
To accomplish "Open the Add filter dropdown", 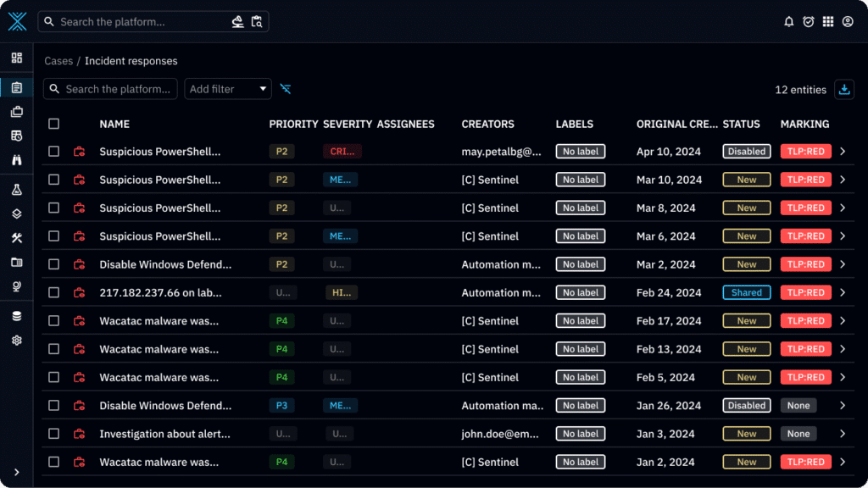I will [x=227, y=89].
